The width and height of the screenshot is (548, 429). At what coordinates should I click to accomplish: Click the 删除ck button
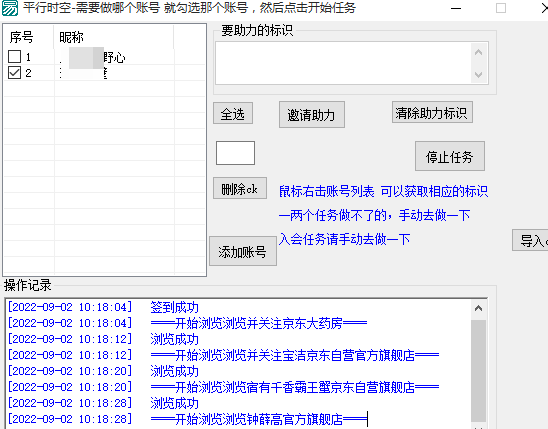pos(240,188)
